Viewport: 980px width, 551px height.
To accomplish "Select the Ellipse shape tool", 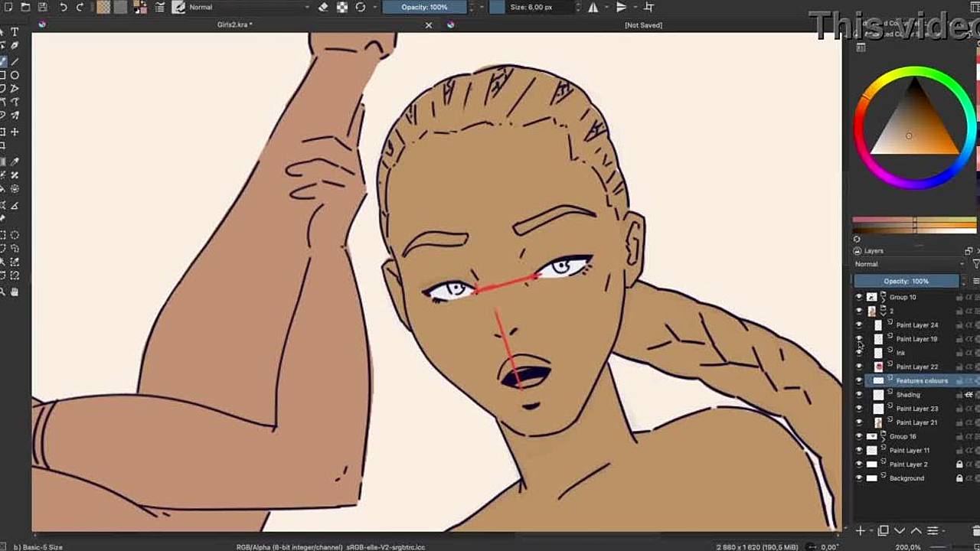I will pos(15,75).
